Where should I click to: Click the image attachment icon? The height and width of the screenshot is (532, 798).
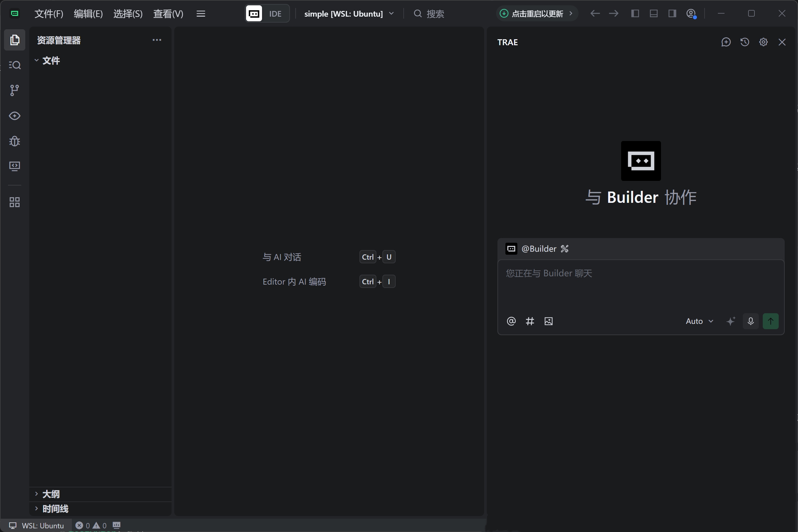click(x=549, y=321)
